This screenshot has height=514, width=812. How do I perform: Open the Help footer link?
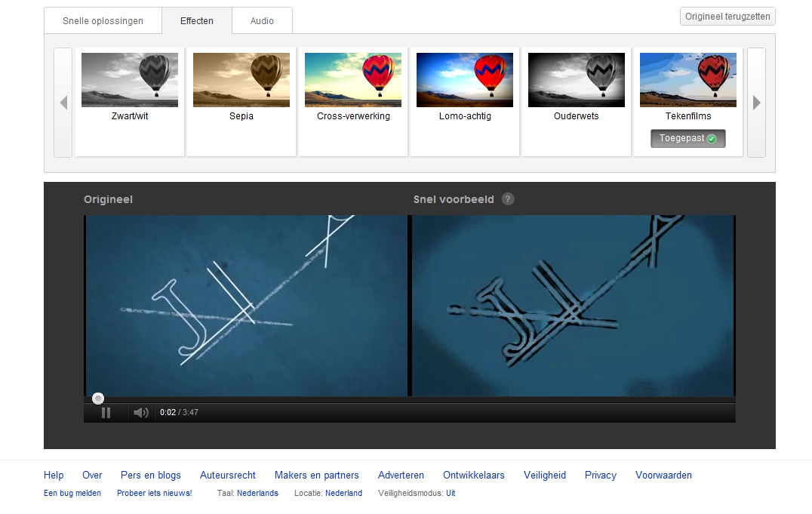coord(54,476)
